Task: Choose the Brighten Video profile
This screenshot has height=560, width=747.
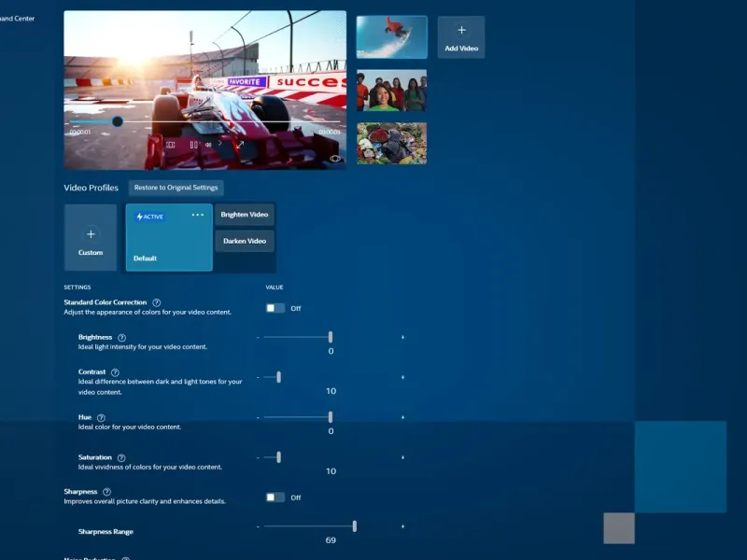Action: (x=245, y=215)
